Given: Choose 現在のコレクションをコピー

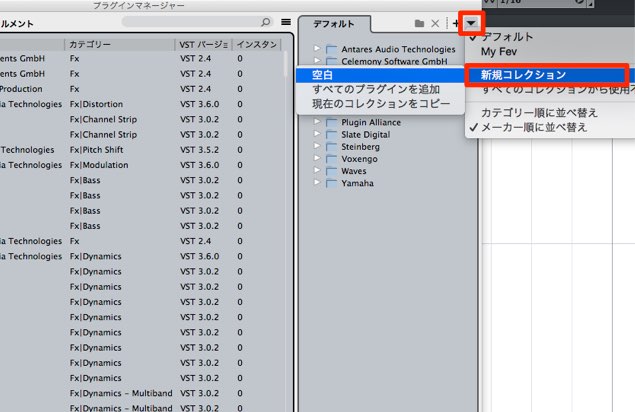Looking at the screenshot, I should click(x=380, y=104).
